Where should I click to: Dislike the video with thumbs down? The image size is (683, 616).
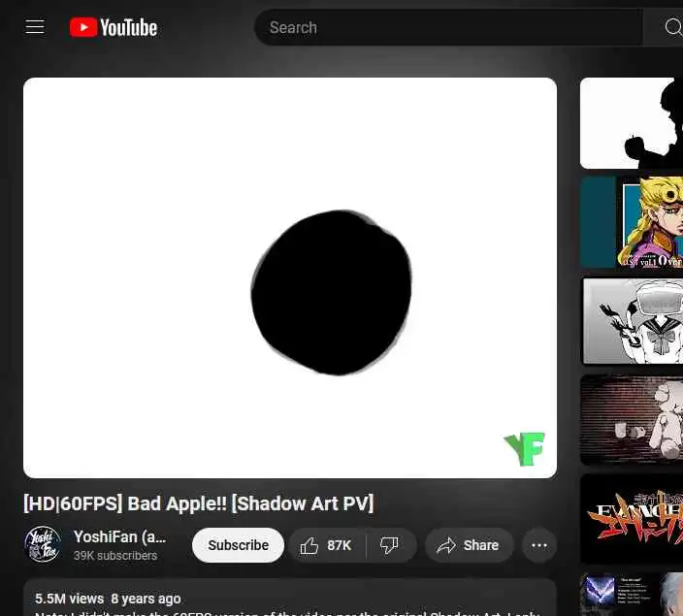390,545
